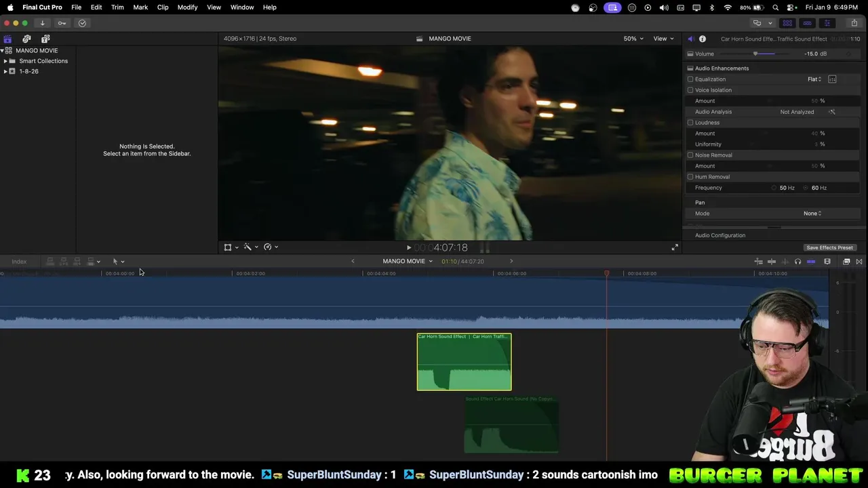Image resolution: width=868 pixels, height=488 pixels.
Task: Enter viewer full screen mode
Action: pyautogui.click(x=675, y=247)
